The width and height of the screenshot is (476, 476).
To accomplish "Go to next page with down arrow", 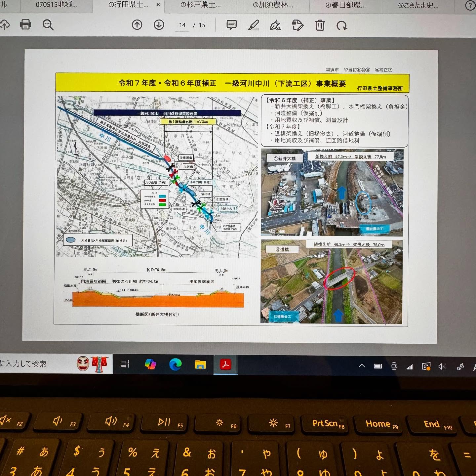I will 159,25.
